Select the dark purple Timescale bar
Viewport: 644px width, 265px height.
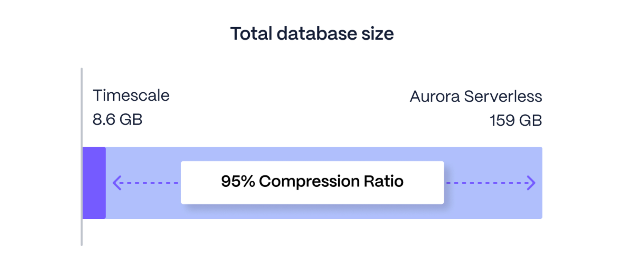94,183
